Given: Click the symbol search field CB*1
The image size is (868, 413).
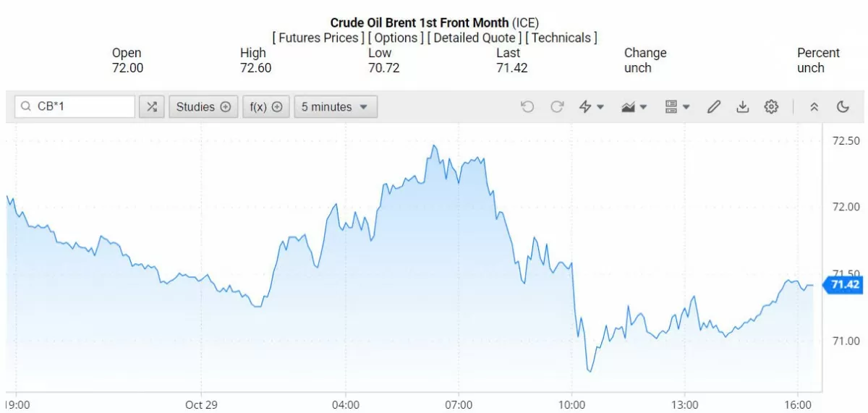Looking at the screenshot, I should tap(75, 107).
